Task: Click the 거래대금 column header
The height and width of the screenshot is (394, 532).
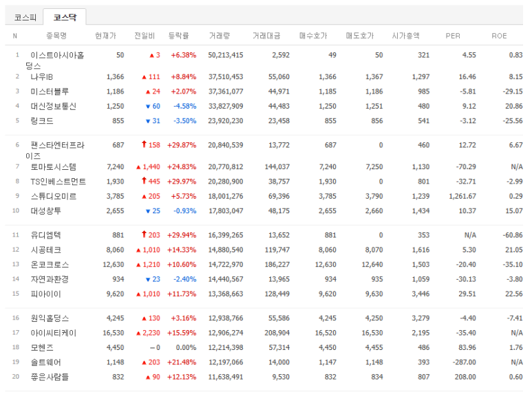Action: point(266,36)
